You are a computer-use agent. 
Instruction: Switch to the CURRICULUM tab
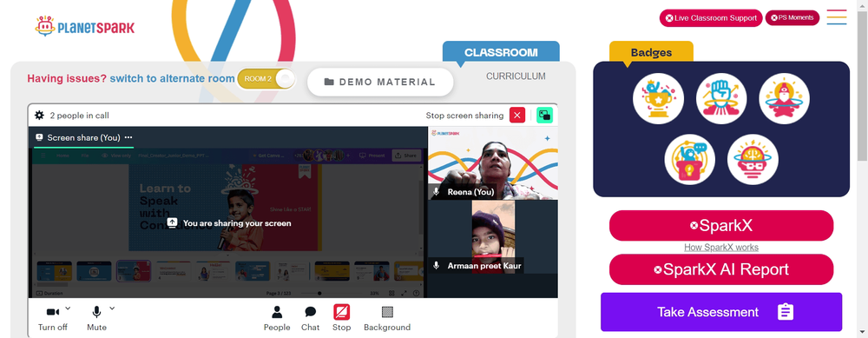click(516, 76)
